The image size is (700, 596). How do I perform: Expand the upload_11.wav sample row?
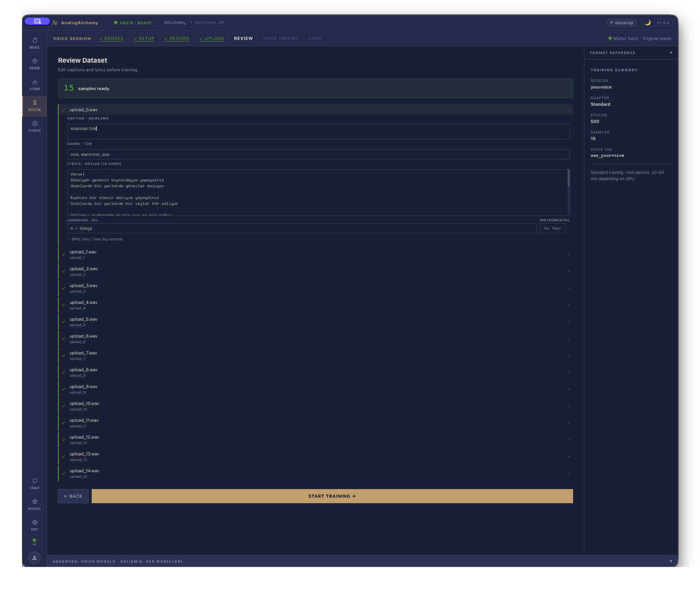click(x=315, y=423)
